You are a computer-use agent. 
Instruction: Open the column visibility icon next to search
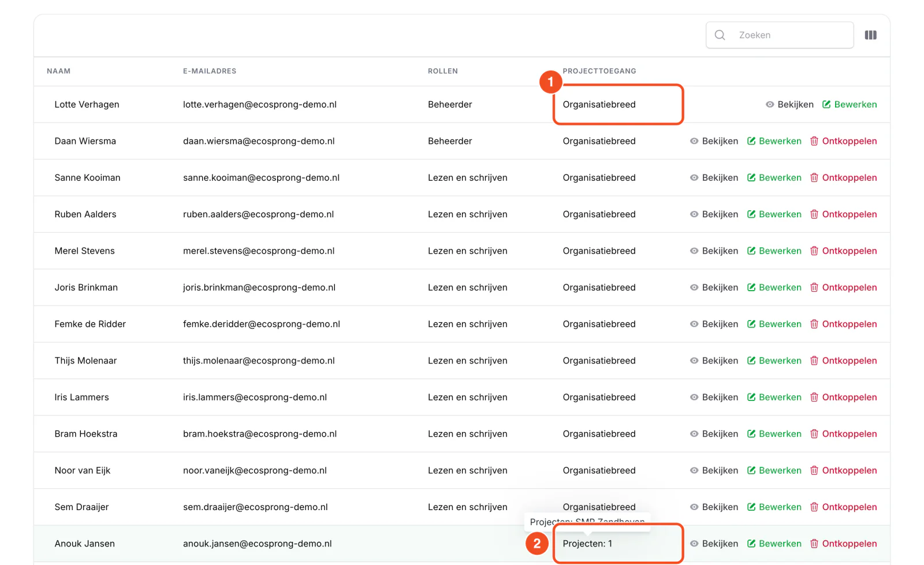(870, 35)
